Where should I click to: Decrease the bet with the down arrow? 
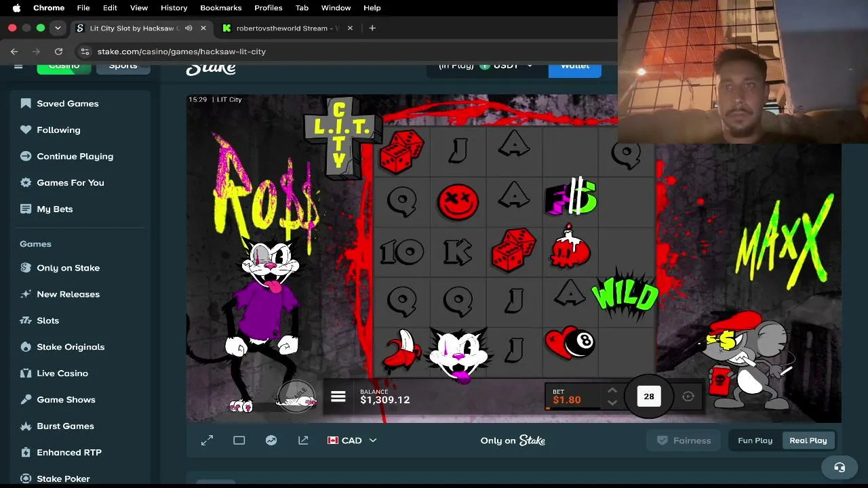[x=612, y=403]
